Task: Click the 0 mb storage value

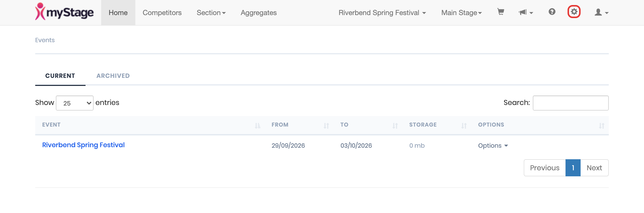Action: point(417,146)
